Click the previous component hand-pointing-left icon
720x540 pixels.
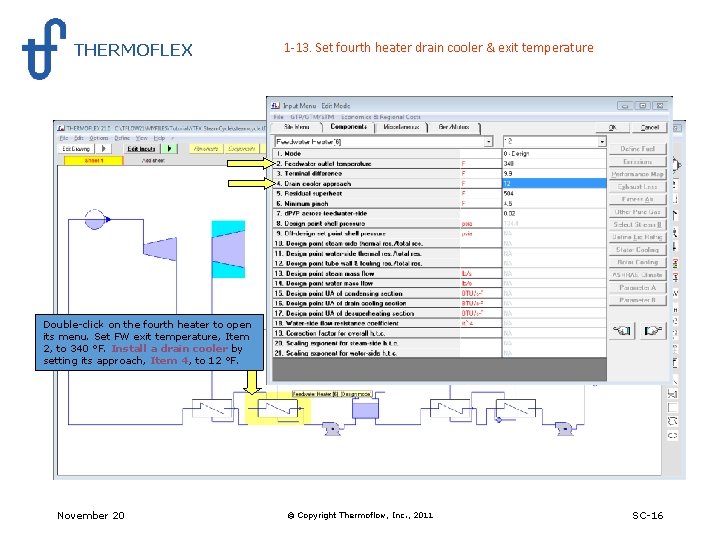(x=622, y=330)
